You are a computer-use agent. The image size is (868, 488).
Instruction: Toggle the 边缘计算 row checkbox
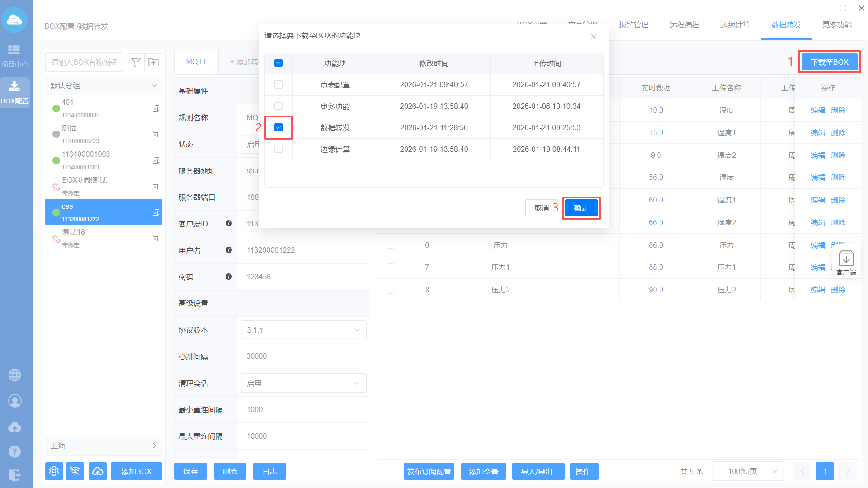[x=278, y=149]
